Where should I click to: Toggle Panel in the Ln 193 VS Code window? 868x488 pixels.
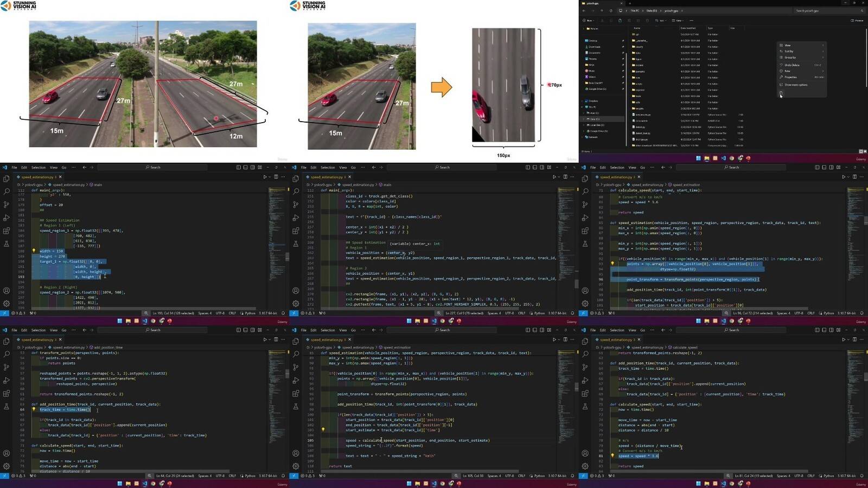pyautogui.click(x=245, y=167)
